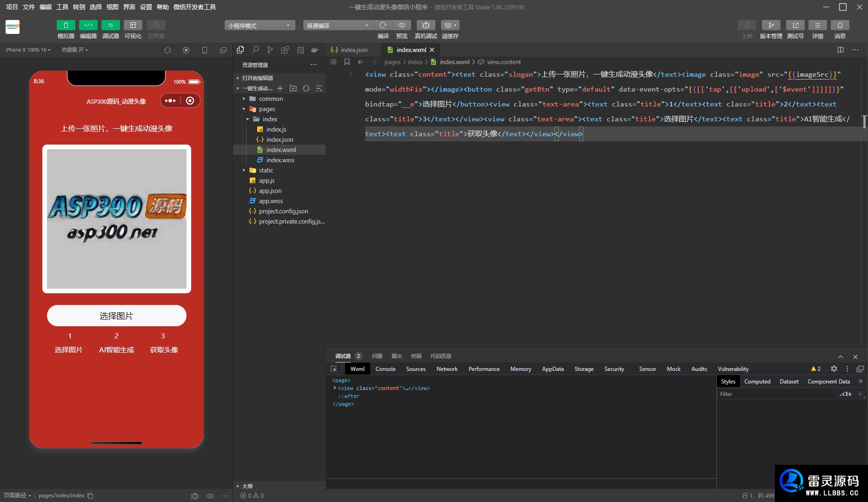Viewport: 868px width, 502px height.
Task: Switch to the AppData tab
Action: click(553, 369)
